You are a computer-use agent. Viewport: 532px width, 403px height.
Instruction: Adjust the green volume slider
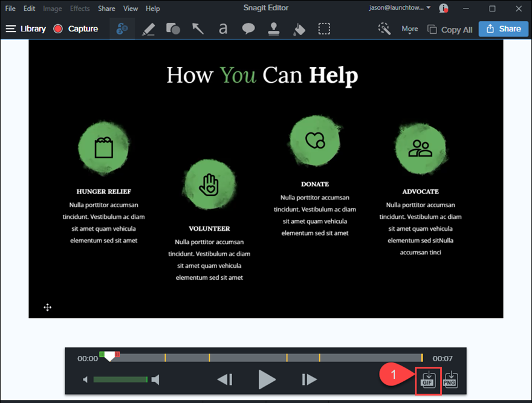[x=121, y=379]
